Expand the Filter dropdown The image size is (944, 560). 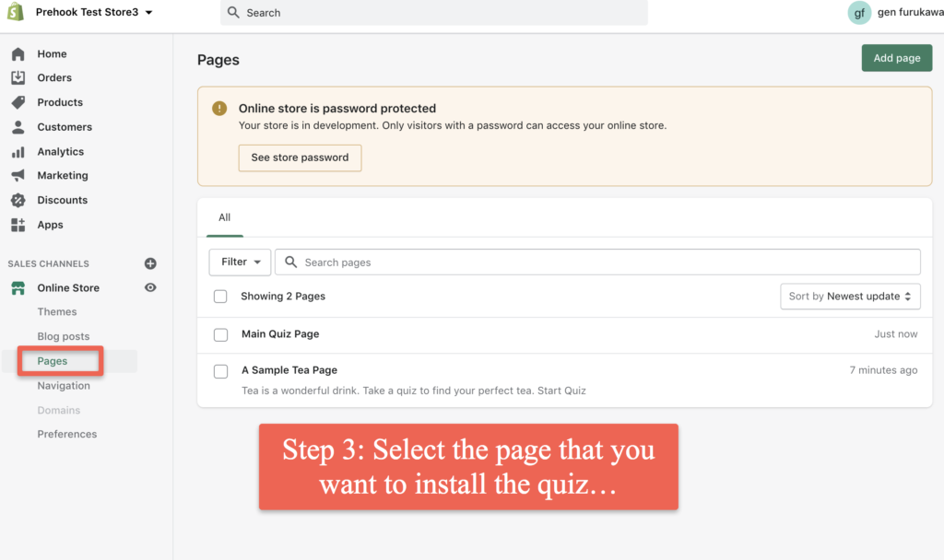pyautogui.click(x=241, y=262)
